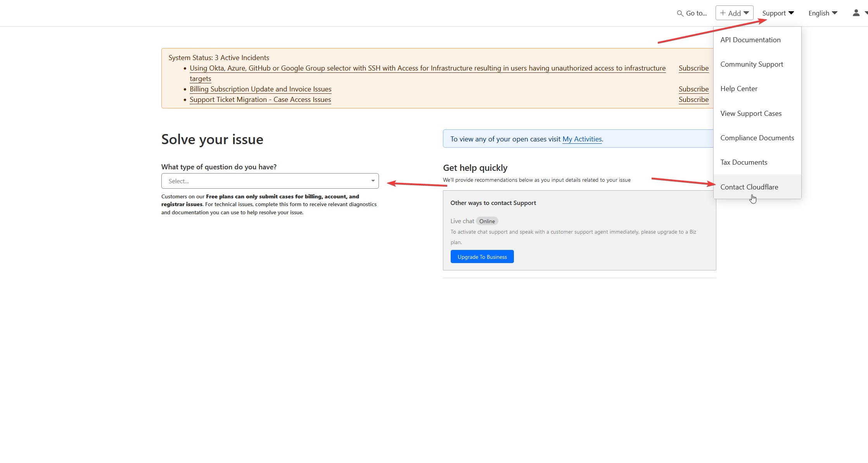
Task: Open Help Center menu entry
Action: click(x=738, y=89)
